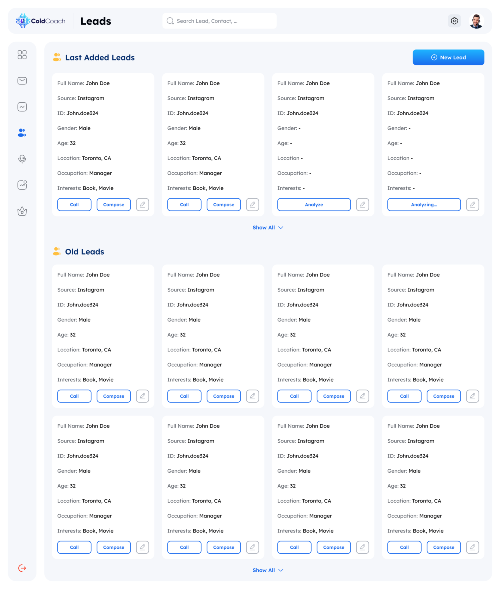Screen dimensions: 500x589
Task: Click Compare on first Old Leads card
Action: [114, 396]
